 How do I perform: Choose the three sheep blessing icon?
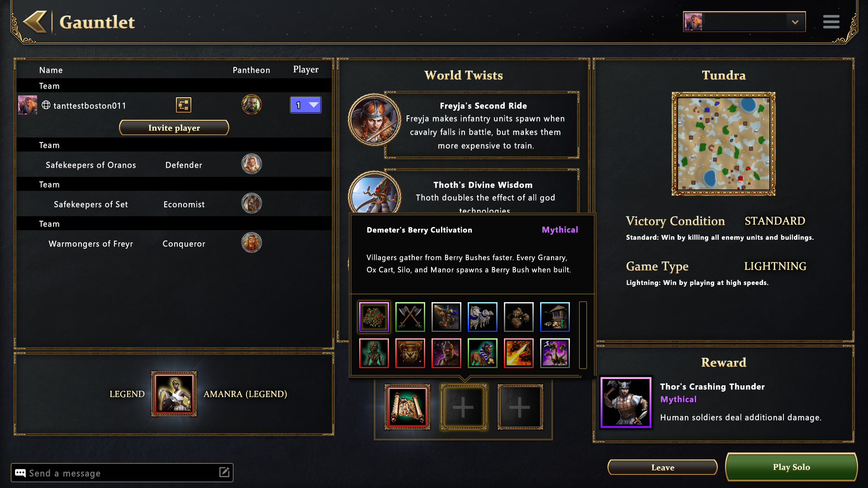tap(482, 317)
